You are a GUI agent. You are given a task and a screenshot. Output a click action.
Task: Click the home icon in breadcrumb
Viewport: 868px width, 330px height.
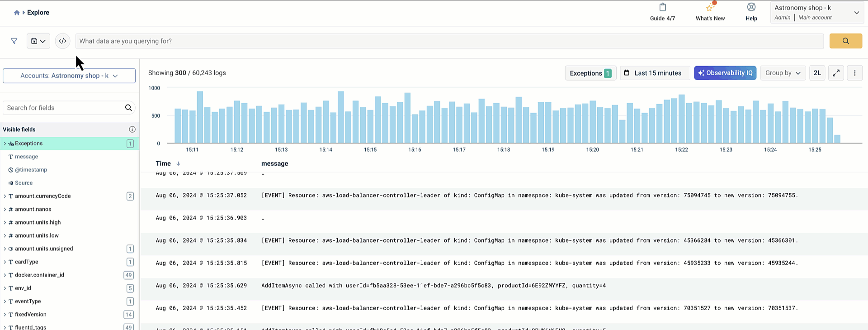(x=17, y=13)
